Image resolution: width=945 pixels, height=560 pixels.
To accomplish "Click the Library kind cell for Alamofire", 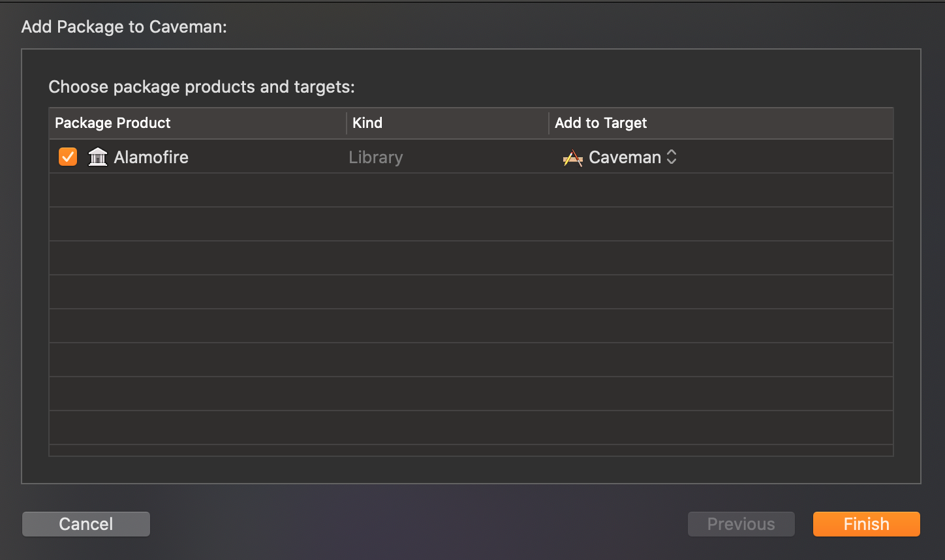I will 376,157.
